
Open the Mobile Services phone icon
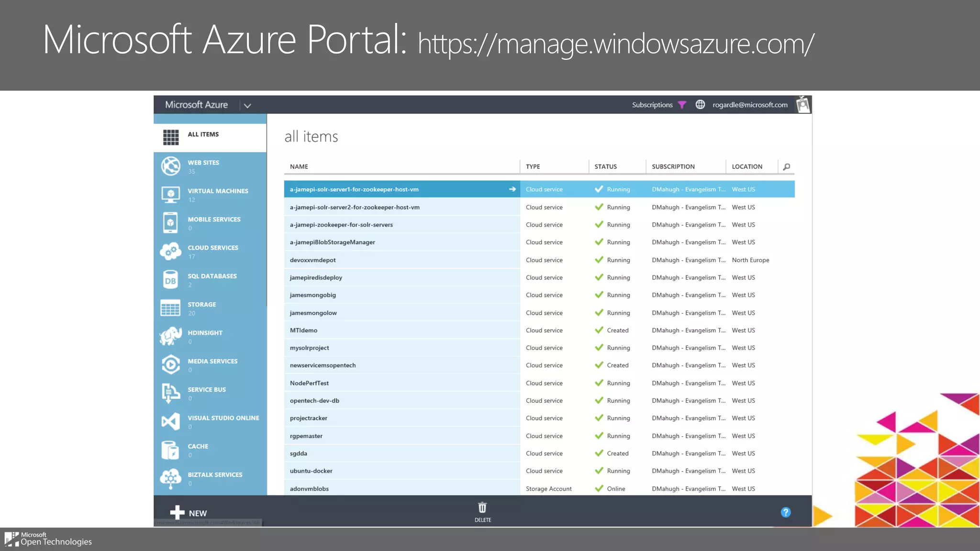(x=170, y=223)
